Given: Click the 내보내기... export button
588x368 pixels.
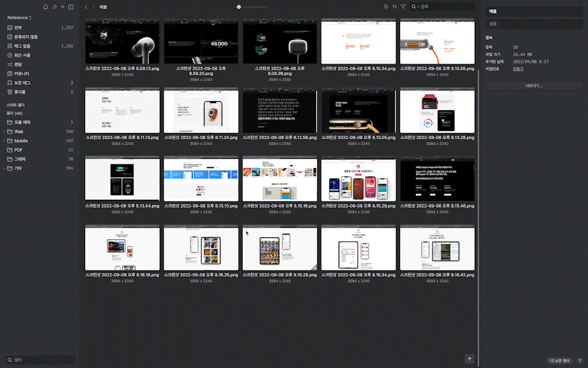Looking at the screenshot, I should (x=534, y=86).
